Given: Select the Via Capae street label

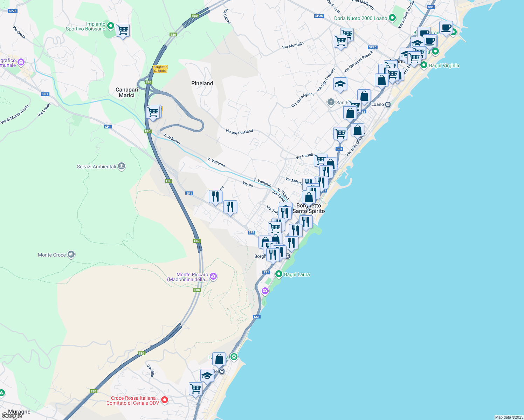Looking at the screenshot, I should (227, 16).
